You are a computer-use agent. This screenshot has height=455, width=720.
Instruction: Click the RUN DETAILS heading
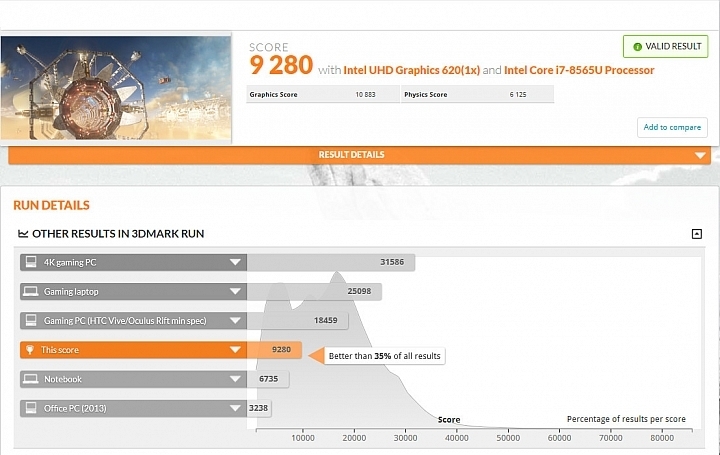coord(51,205)
